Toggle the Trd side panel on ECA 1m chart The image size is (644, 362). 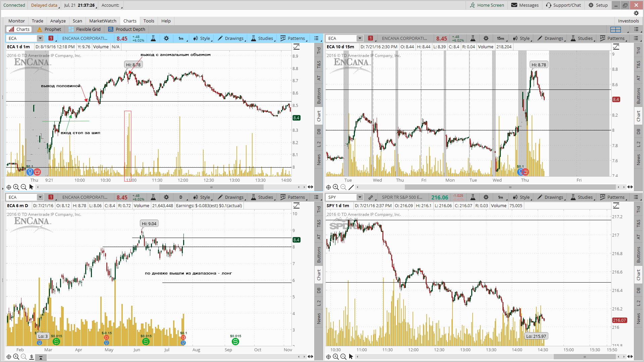point(319,50)
